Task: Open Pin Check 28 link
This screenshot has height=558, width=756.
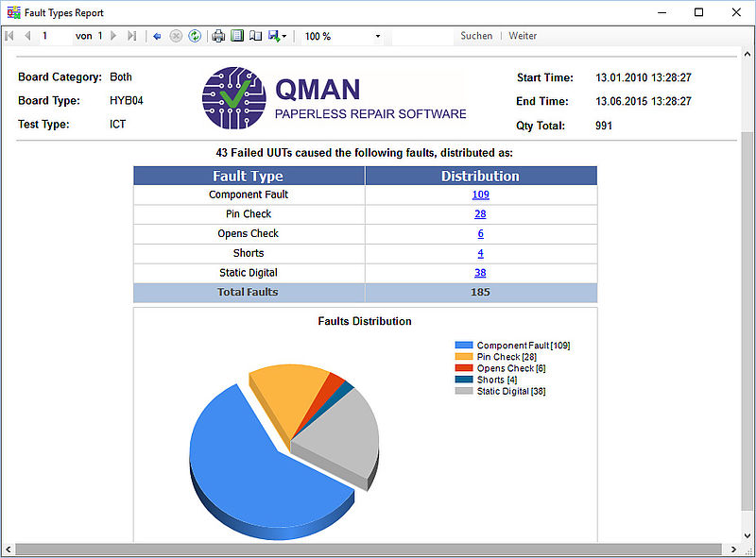Action: tap(480, 214)
